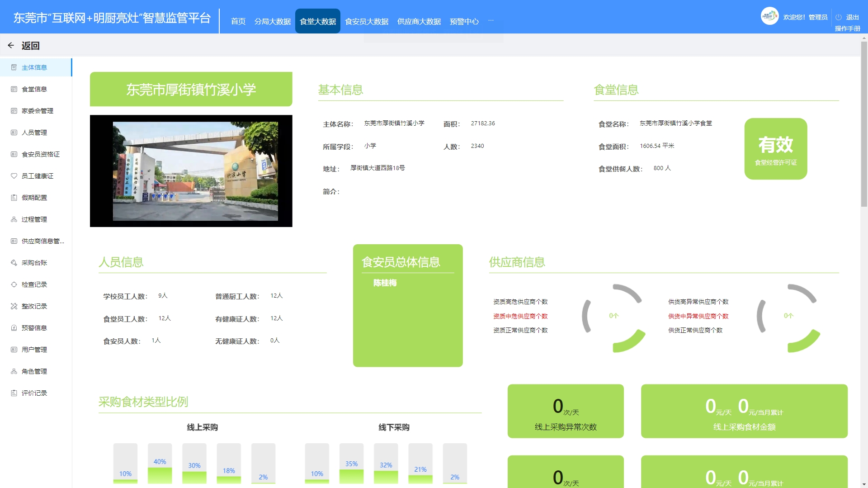Click the 返回 button text
The image size is (868, 488).
(31, 46)
